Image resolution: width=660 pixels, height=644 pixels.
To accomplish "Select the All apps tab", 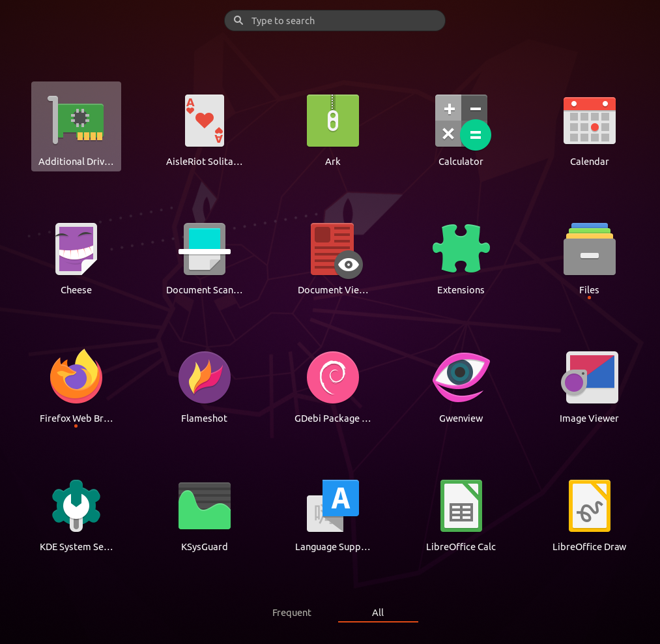I will [378, 613].
